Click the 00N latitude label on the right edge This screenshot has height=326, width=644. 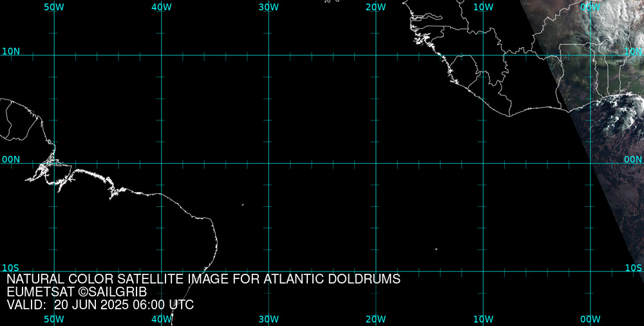coord(633,160)
